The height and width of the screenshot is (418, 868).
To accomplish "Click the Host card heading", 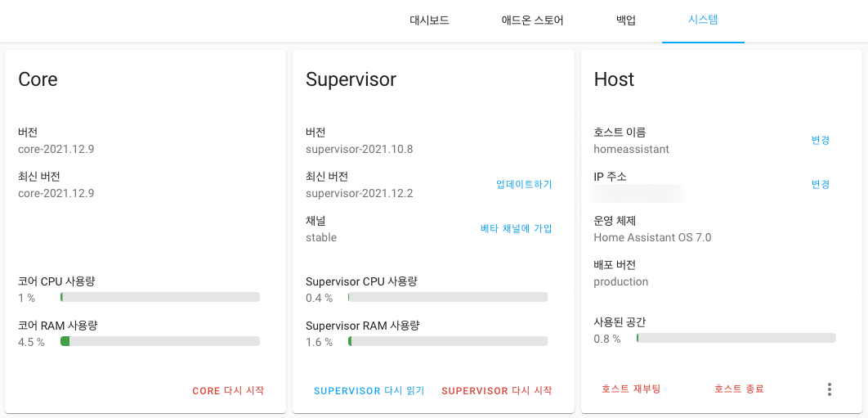I will [x=614, y=79].
